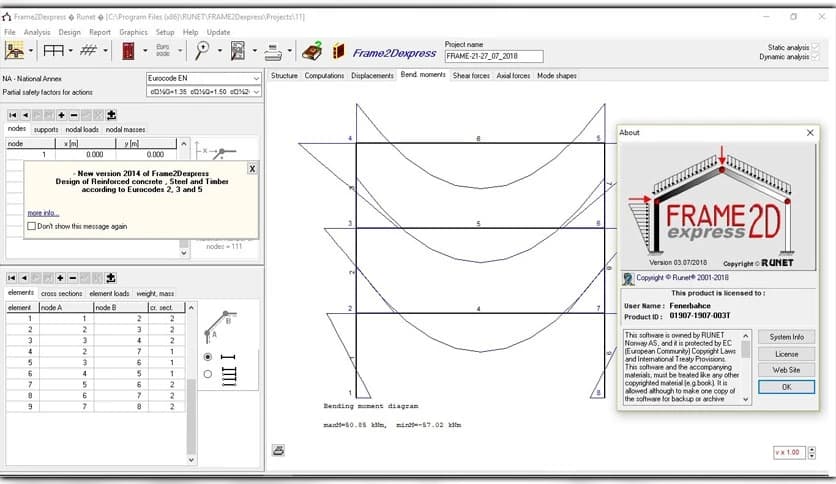Click insert-row icon in elements navigator
Image resolution: width=836 pixels, height=484 pixels.
point(110,278)
